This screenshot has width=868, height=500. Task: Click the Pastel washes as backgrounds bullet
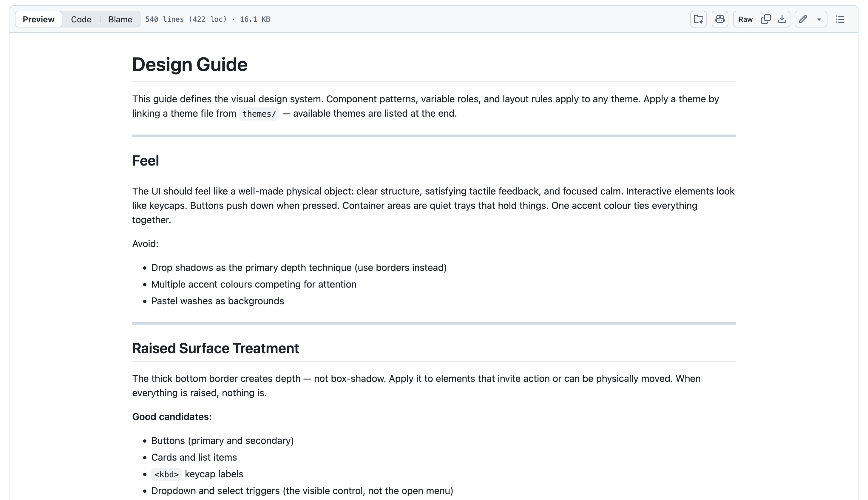tap(217, 301)
